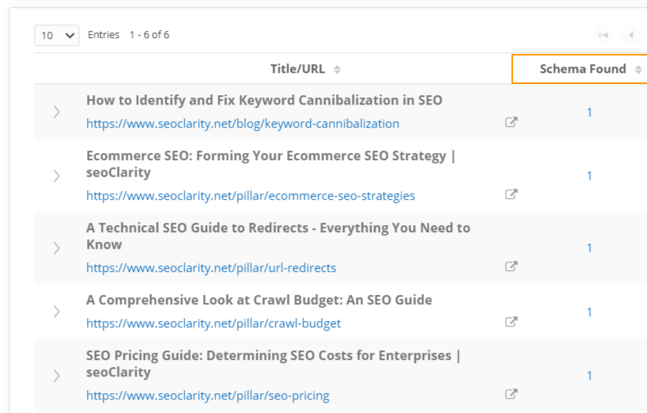Open external link icon for keyword-cannibalization row
This screenshot has height=413, width=647.
[x=511, y=123]
